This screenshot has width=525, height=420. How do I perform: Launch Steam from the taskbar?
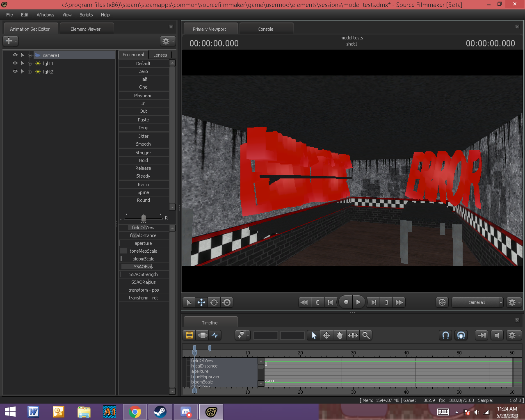pyautogui.click(x=160, y=412)
